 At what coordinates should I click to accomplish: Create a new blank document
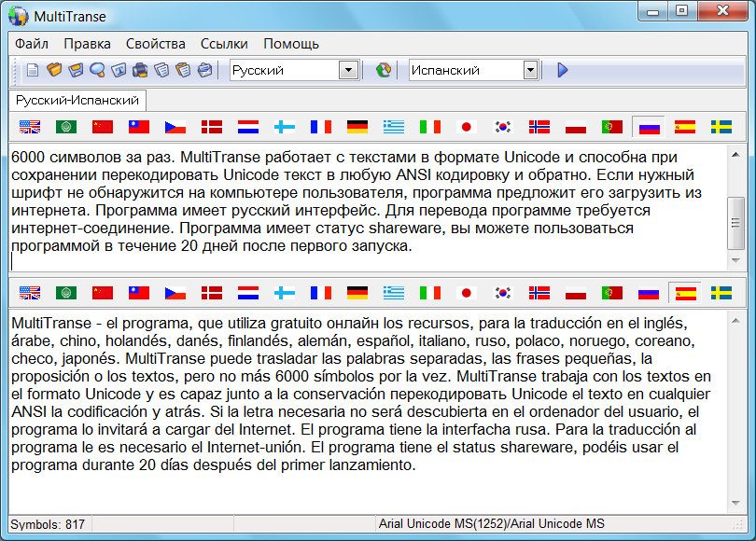click(x=33, y=70)
